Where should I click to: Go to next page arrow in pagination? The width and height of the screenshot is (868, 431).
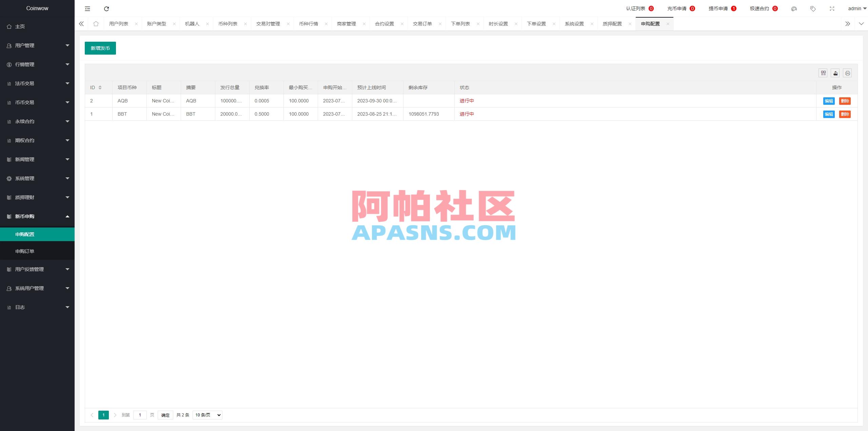click(x=115, y=415)
